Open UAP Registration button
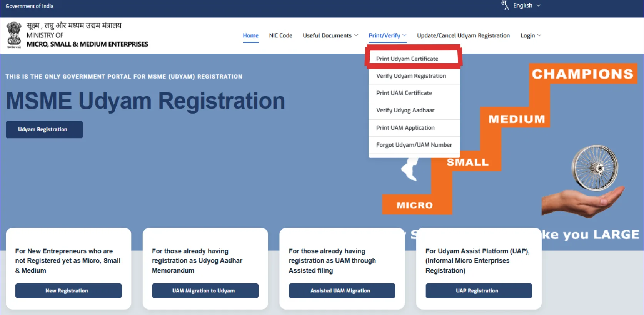Screen dimensions: 644x315 479,291
